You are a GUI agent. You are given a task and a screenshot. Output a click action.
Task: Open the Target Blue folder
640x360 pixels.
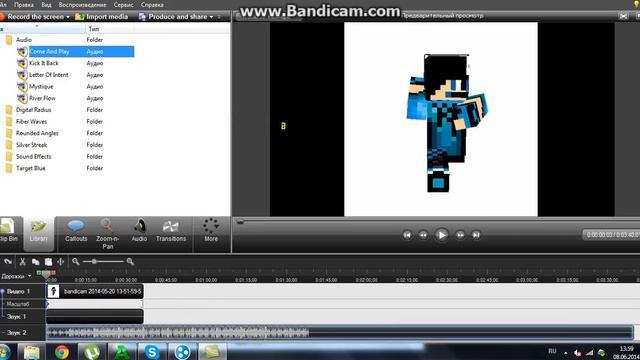(x=31, y=168)
